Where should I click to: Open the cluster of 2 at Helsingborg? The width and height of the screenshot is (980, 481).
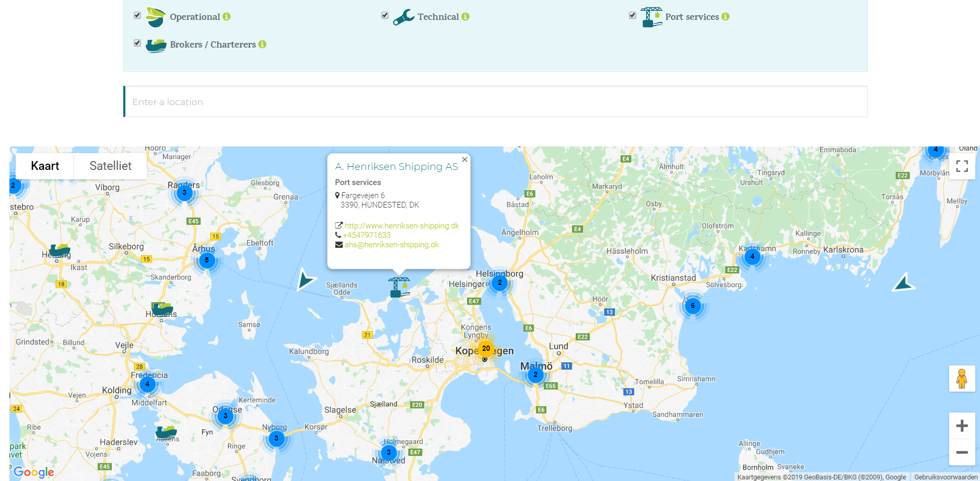499,282
